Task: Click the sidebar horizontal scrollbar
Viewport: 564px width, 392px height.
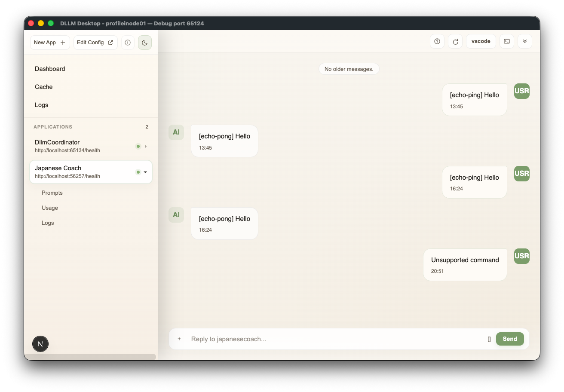Action: 90,357
